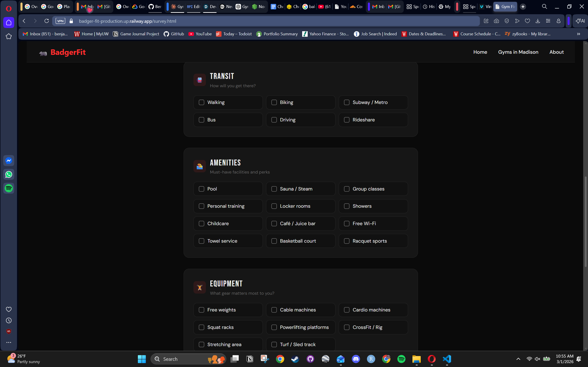Click the address bar URL field
588x367 pixels.
[x=267, y=21]
